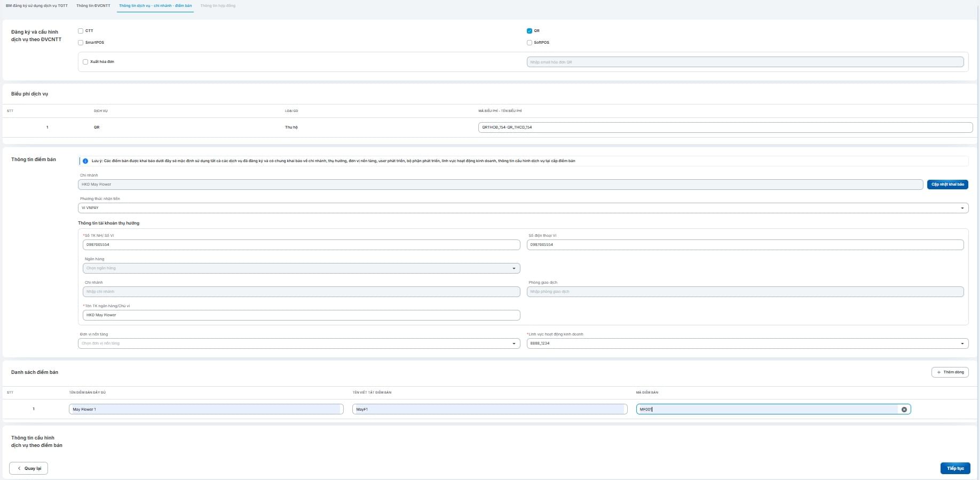Uncheck the QR service checkbox
Screen dimensions: 980x480
click(x=529, y=31)
